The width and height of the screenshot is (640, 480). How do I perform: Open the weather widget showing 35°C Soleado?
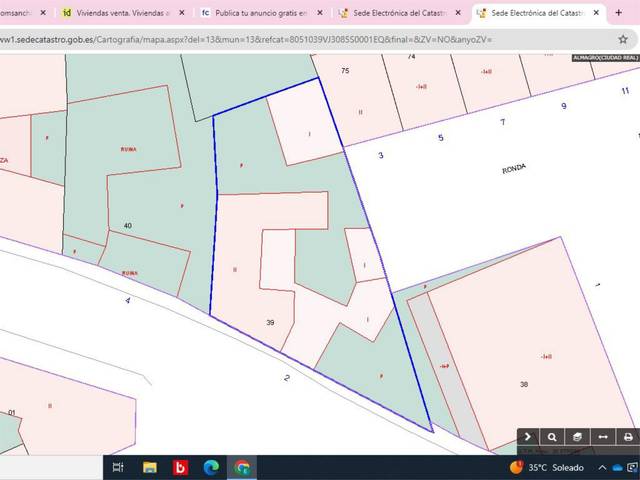547,467
